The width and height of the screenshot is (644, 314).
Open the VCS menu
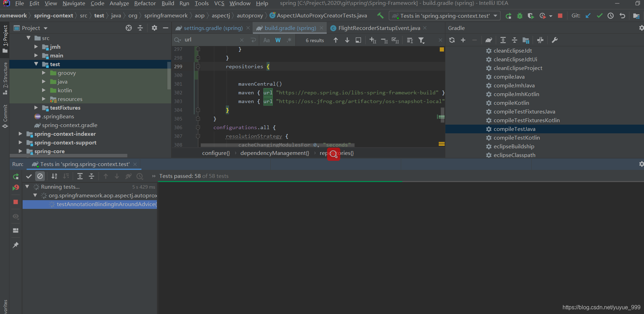point(219,3)
